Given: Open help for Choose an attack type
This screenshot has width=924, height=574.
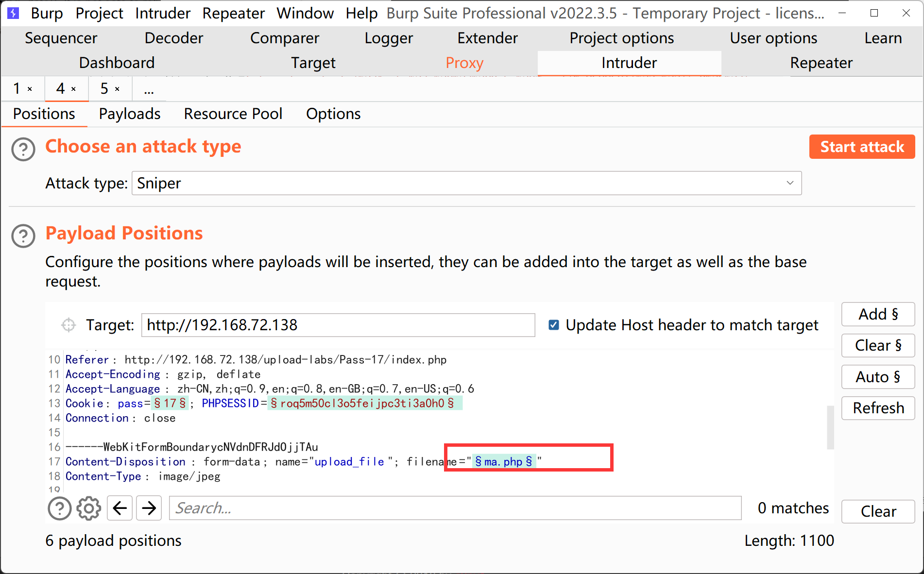Looking at the screenshot, I should point(23,149).
